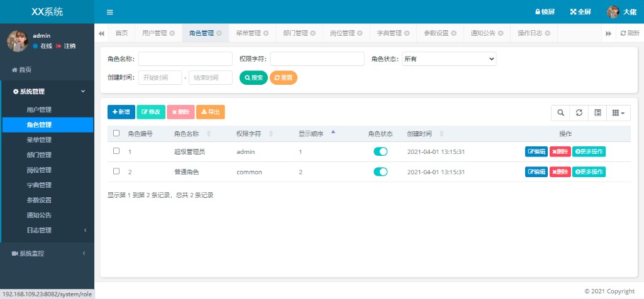Image resolution: width=644 pixels, height=299 pixels.
Task: Enter fullscreen with 全屏 icon
Action: pyautogui.click(x=580, y=12)
